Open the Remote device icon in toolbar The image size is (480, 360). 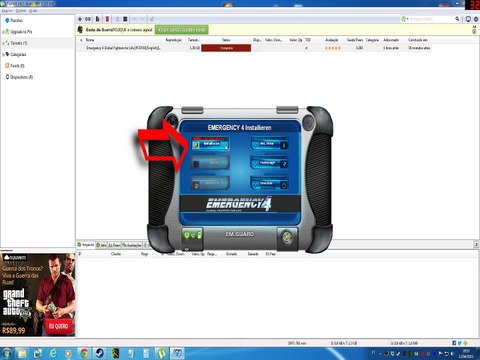[x=468, y=19]
